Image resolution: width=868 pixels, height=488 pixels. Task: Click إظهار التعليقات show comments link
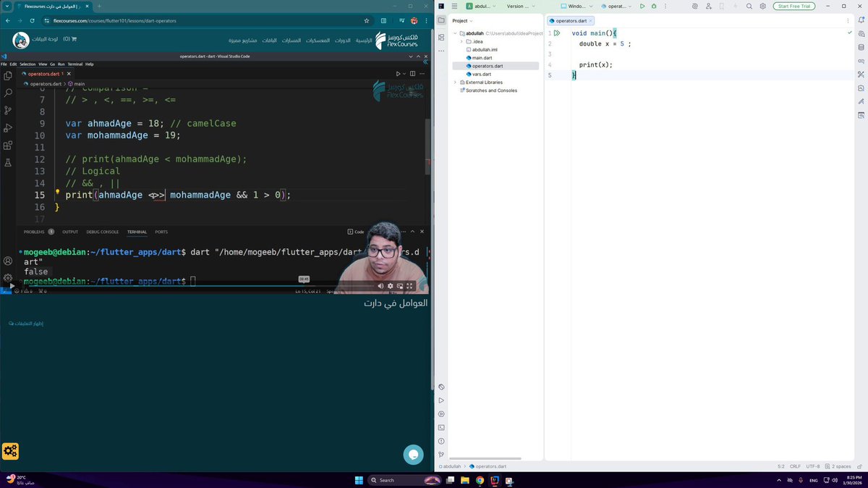point(26,323)
